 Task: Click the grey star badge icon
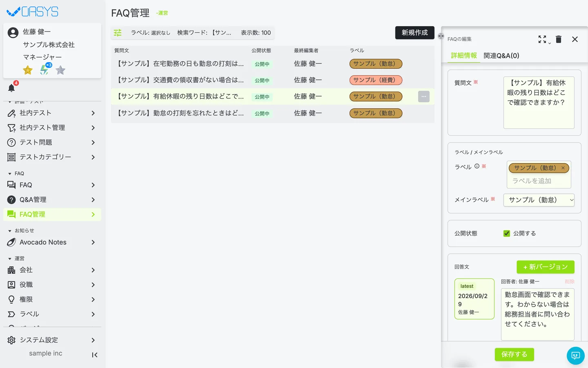(x=60, y=70)
